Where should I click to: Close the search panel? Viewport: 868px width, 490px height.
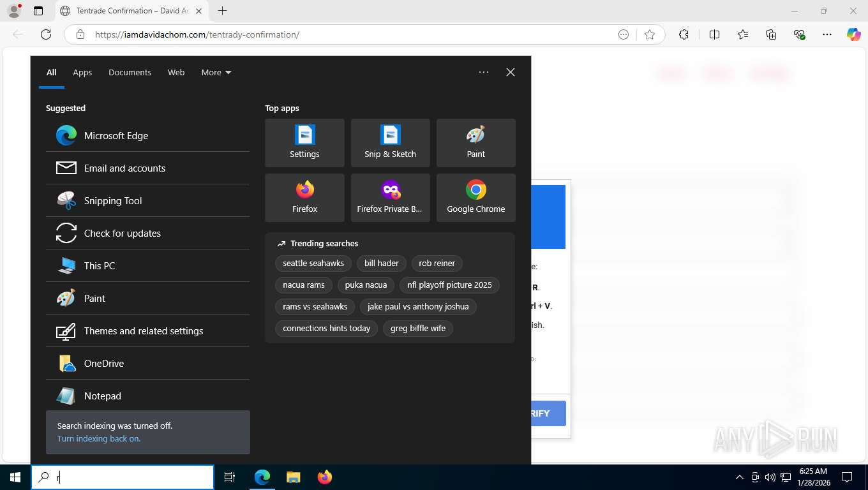pyautogui.click(x=511, y=72)
